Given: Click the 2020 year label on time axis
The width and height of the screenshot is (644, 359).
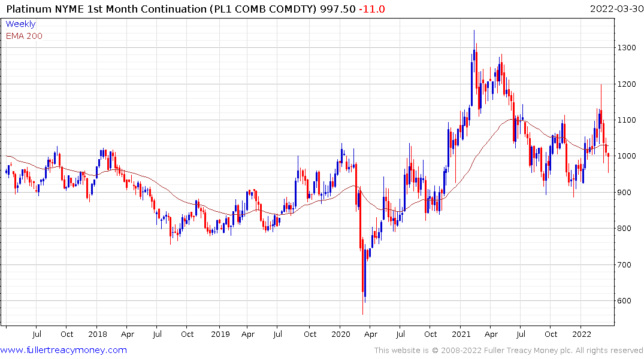Looking at the screenshot, I should point(341,334).
